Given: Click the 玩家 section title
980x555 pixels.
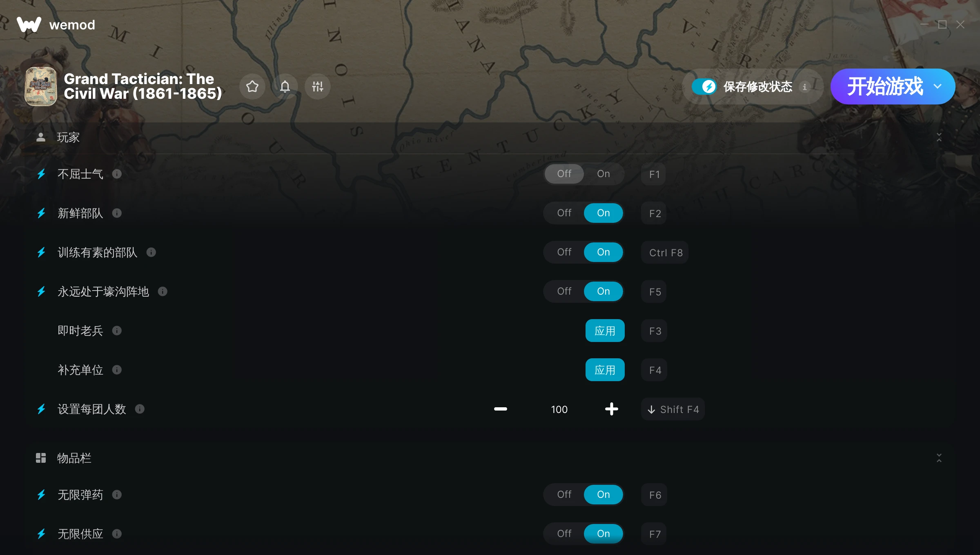Looking at the screenshot, I should [68, 138].
